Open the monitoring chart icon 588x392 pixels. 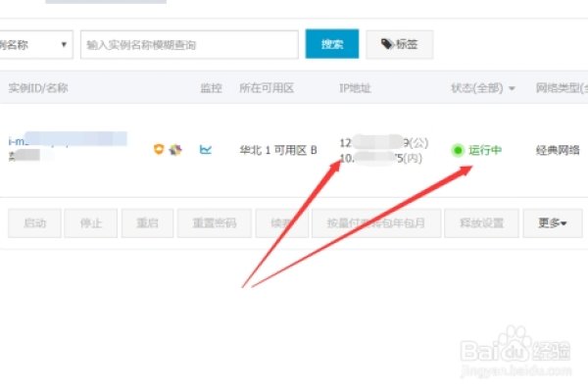tap(206, 149)
